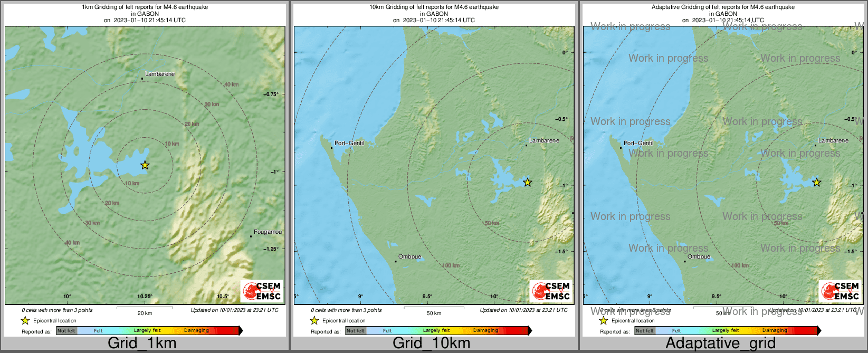Click the "Not felt" gray swatch under the 1km map

(66, 331)
